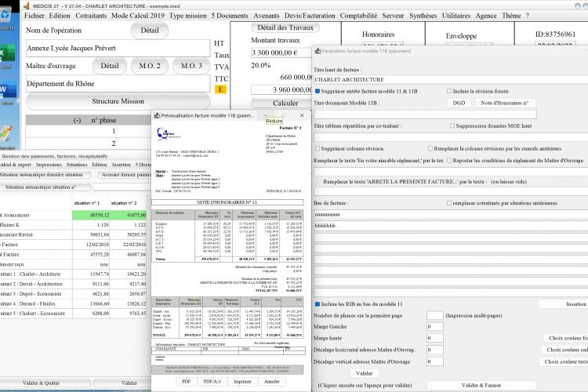The image size is (588, 392).
Task: Check Remplacer la colonne révisions par cumuls antérieurs
Action: (x=430, y=148)
